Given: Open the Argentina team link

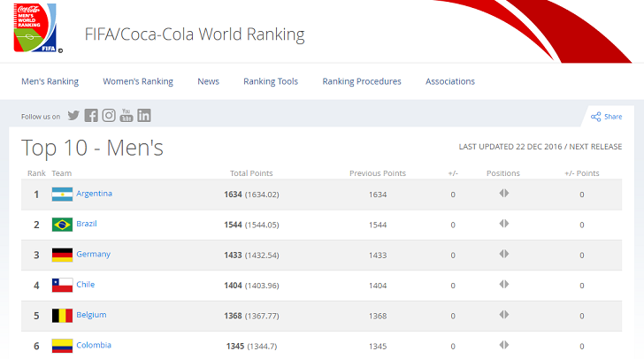Looking at the screenshot, I should [x=94, y=194].
